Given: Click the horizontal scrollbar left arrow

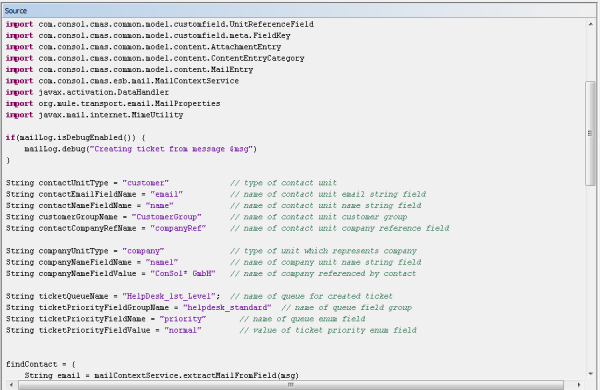Looking at the screenshot, I should (11, 385).
